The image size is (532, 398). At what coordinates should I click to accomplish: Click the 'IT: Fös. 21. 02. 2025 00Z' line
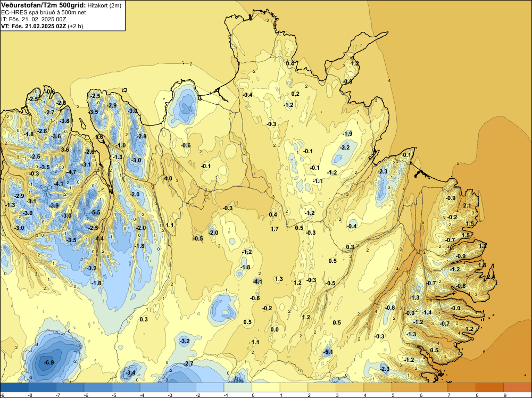pyautogui.click(x=34, y=19)
